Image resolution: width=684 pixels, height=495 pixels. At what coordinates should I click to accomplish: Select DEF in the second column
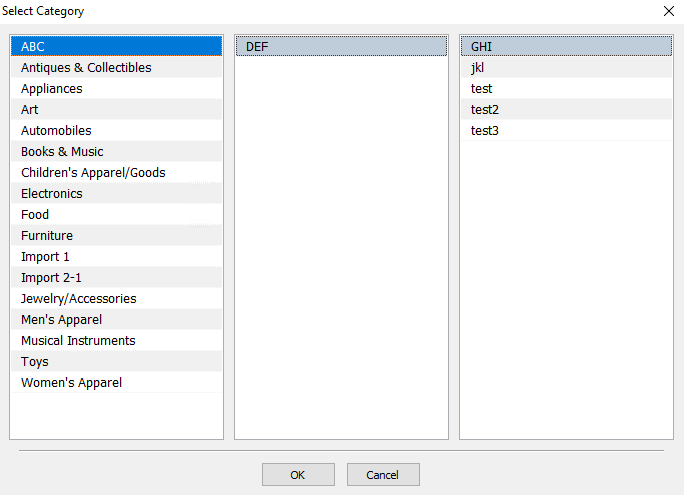tap(342, 46)
